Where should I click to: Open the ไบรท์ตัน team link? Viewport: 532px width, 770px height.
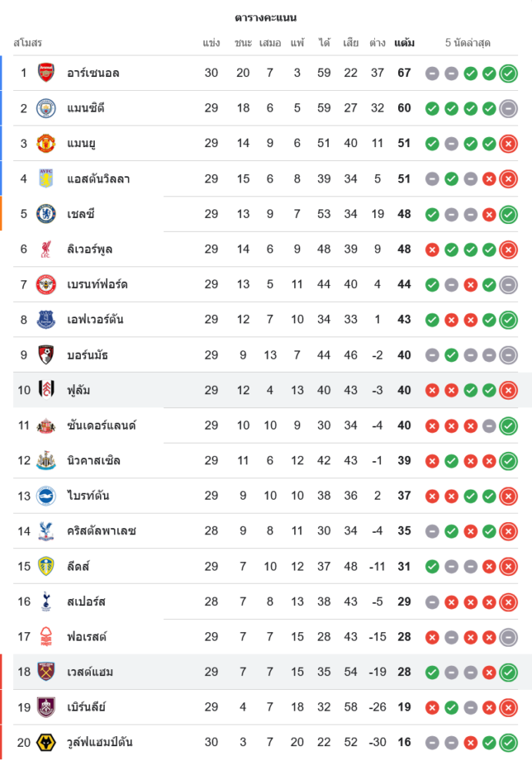pyautogui.click(x=88, y=496)
